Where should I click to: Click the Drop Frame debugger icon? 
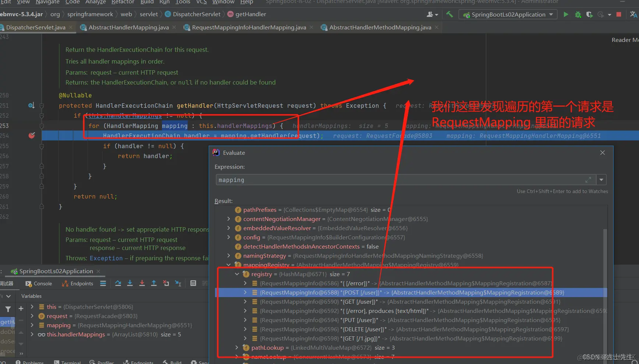[166, 283]
